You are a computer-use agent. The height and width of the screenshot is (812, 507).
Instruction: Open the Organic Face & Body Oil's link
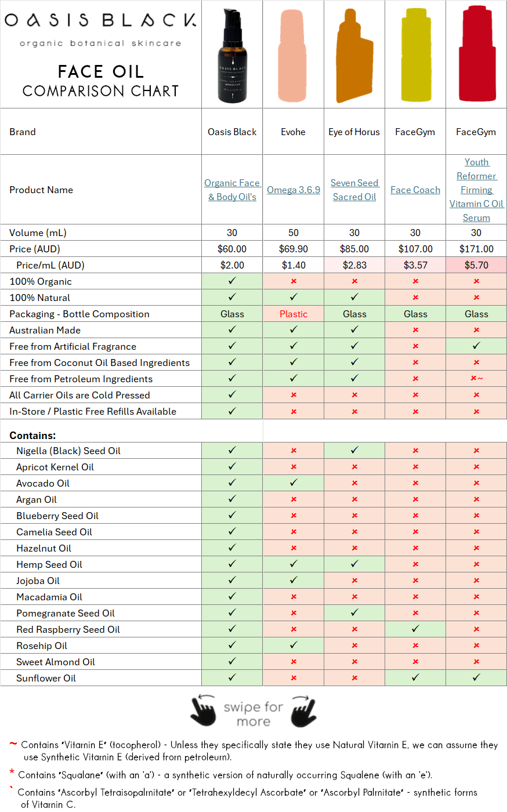point(232,190)
